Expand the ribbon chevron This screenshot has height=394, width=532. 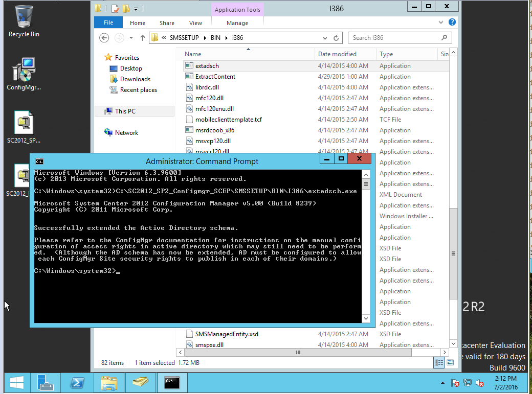pyautogui.click(x=441, y=22)
